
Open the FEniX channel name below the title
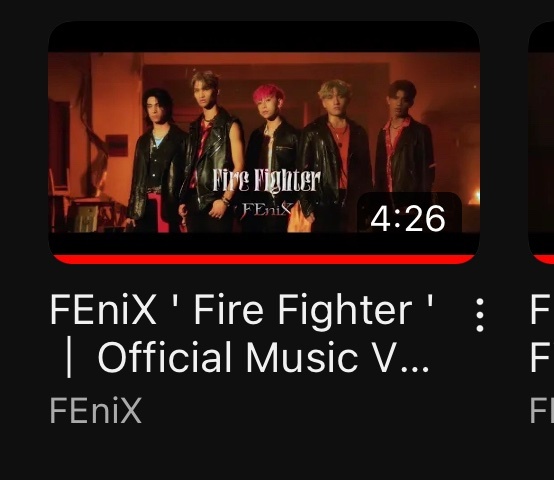click(x=96, y=410)
